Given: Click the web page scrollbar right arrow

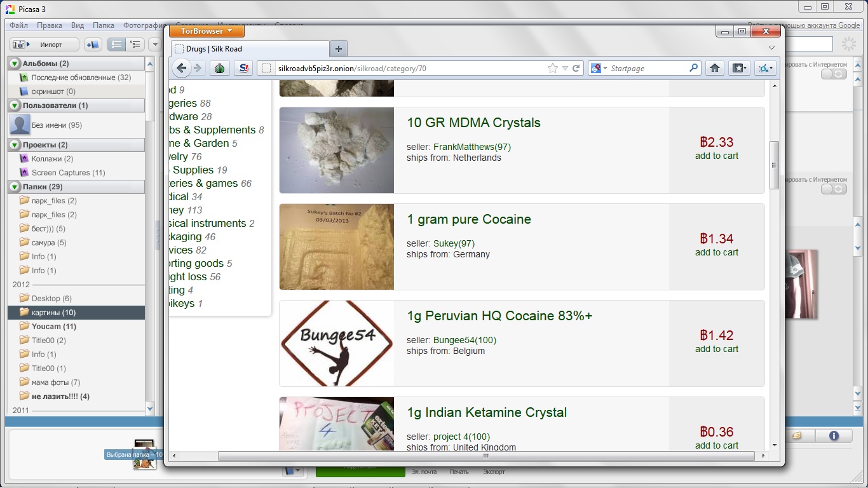Looking at the screenshot, I should [764, 456].
